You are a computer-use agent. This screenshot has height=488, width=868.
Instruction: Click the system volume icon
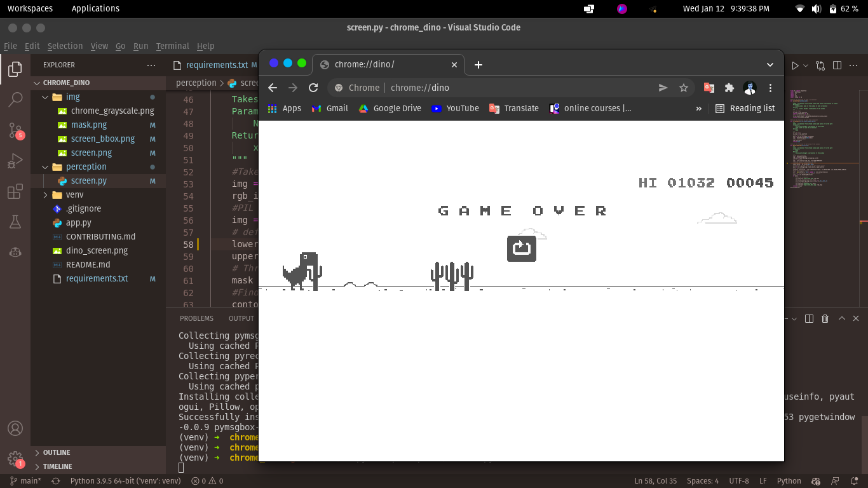tap(817, 8)
